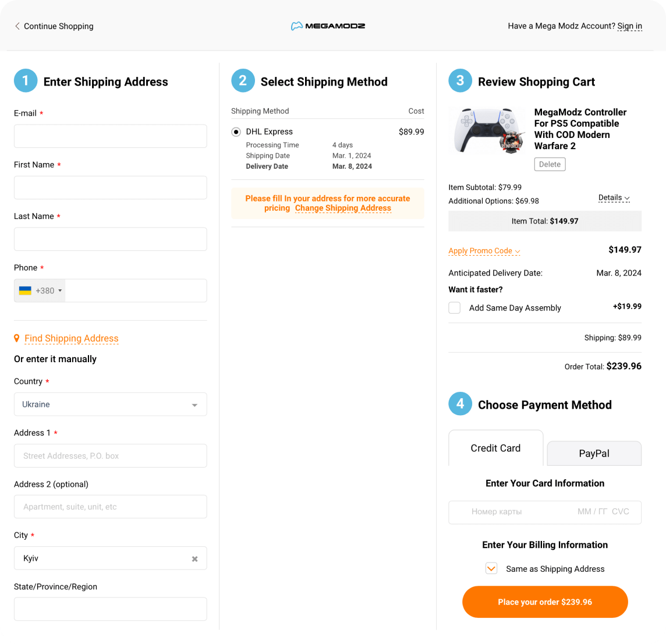The width and height of the screenshot is (666, 644).
Task: Expand the Details section for additional options
Action: 614,198
